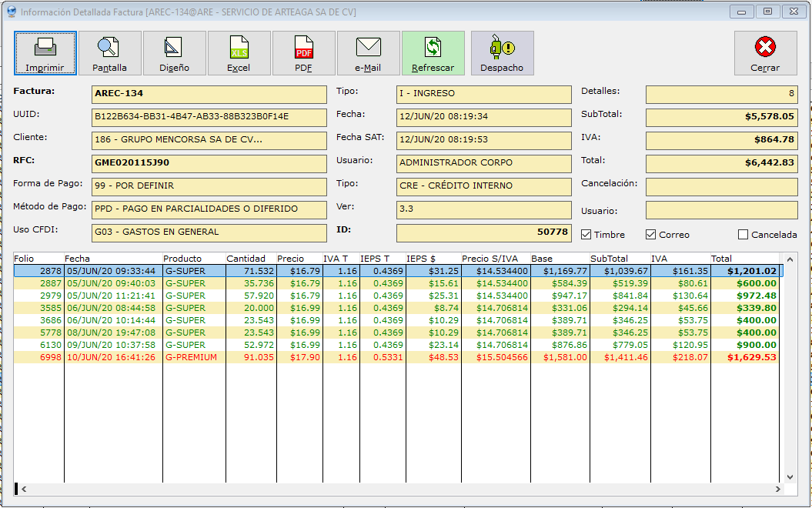812x508 pixels.
Task: Uncheck the Timbre checkbox
Action: coord(586,235)
